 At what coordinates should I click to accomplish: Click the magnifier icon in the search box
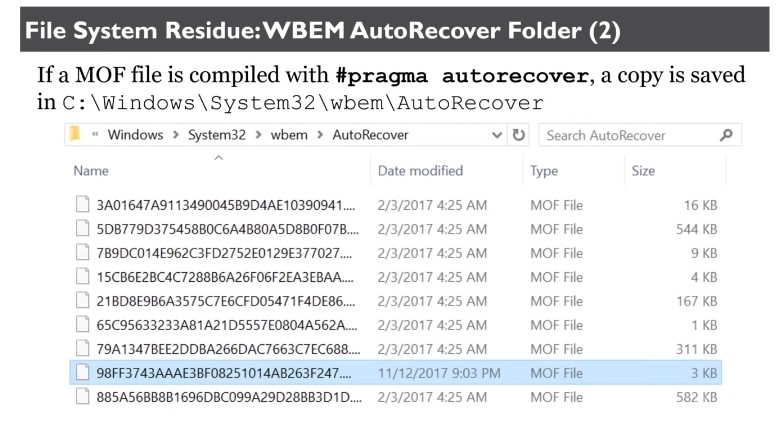(x=725, y=134)
